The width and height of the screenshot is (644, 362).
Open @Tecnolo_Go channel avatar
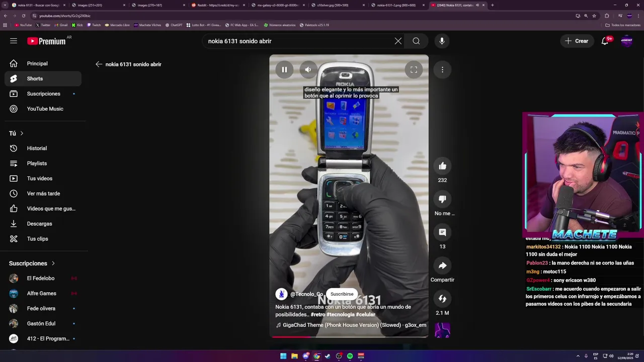coord(281,294)
